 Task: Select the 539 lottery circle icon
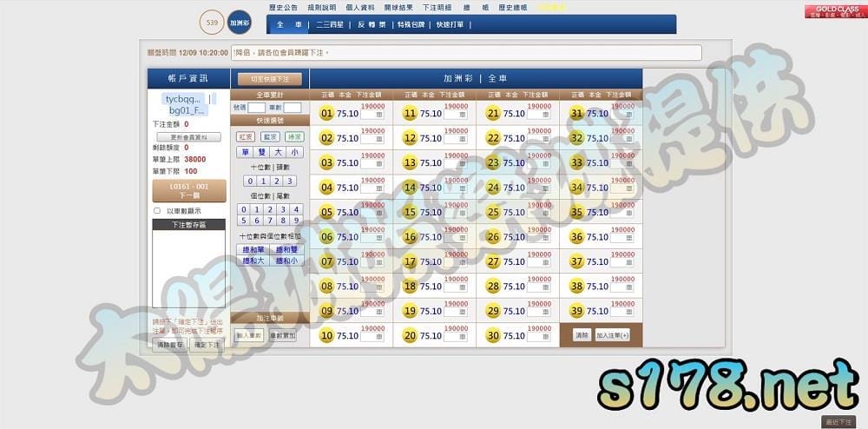(212, 23)
